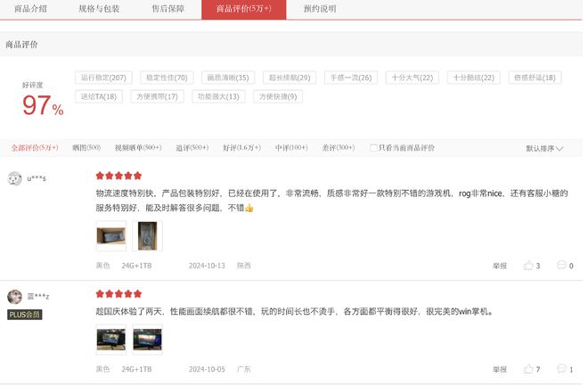This screenshot has width=588, height=386.
Task: Show 差评 negative reviews
Action: (339, 148)
